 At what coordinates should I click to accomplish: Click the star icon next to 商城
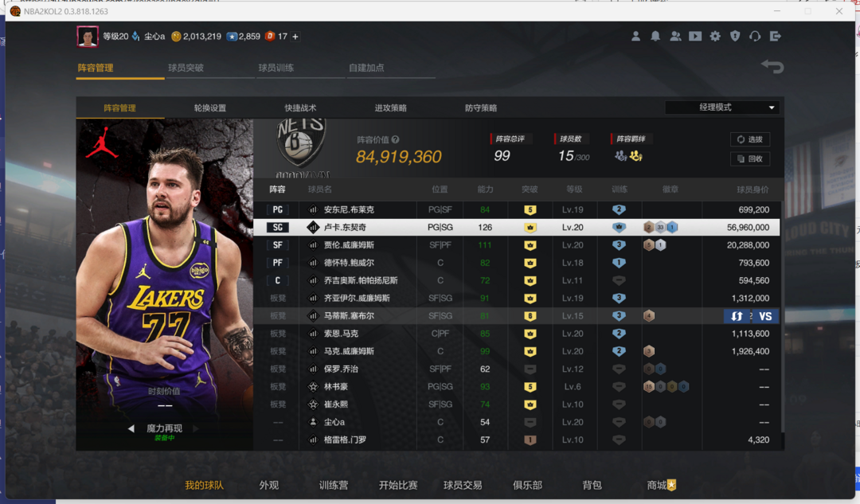tap(672, 485)
